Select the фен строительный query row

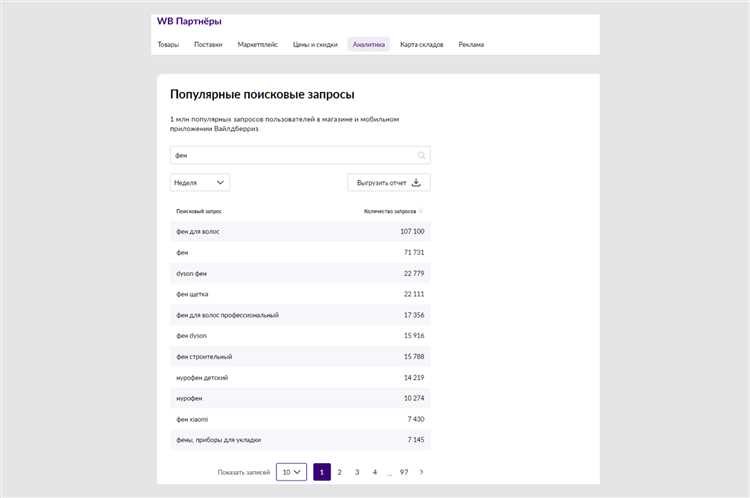pos(300,356)
